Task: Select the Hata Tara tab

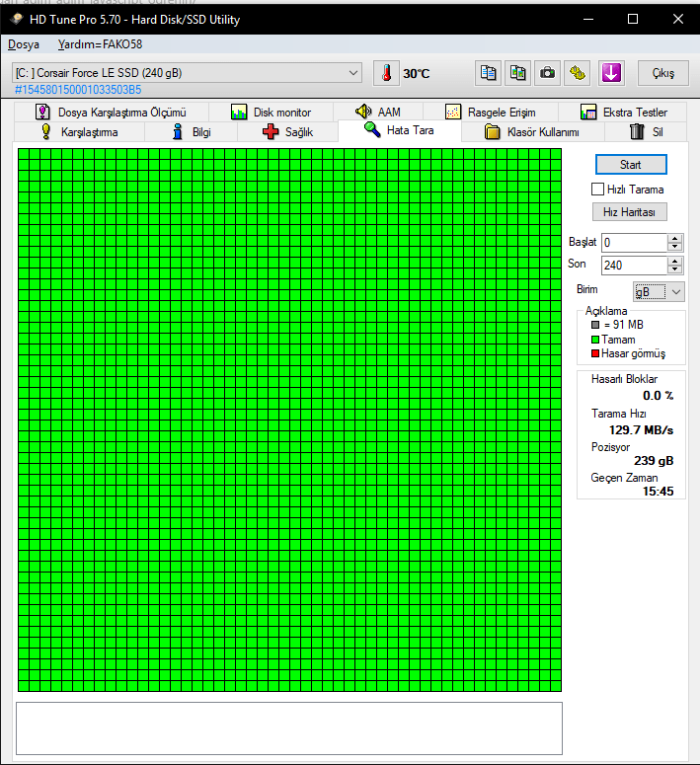Action: (399, 130)
